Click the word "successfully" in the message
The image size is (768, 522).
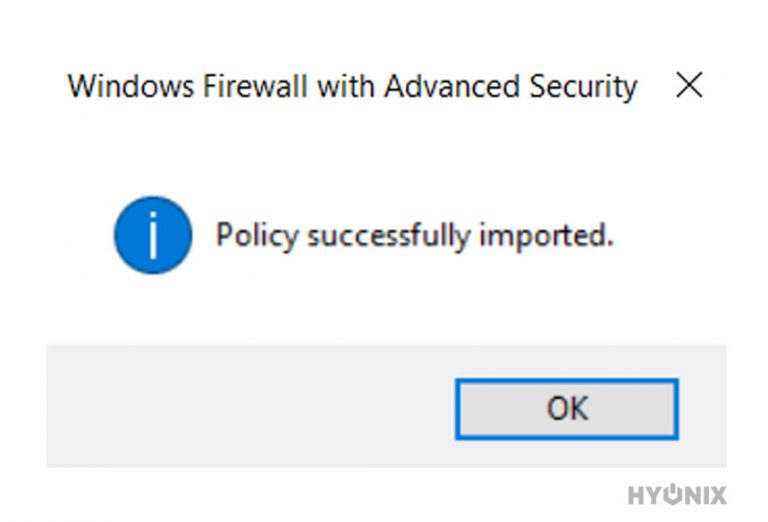click(388, 236)
